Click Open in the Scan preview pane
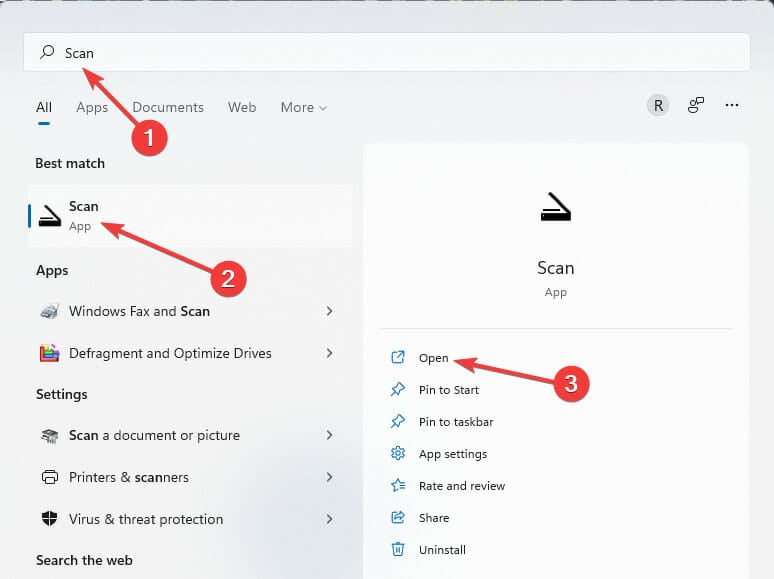The width and height of the screenshot is (774, 579). click(x=433, y=358)
